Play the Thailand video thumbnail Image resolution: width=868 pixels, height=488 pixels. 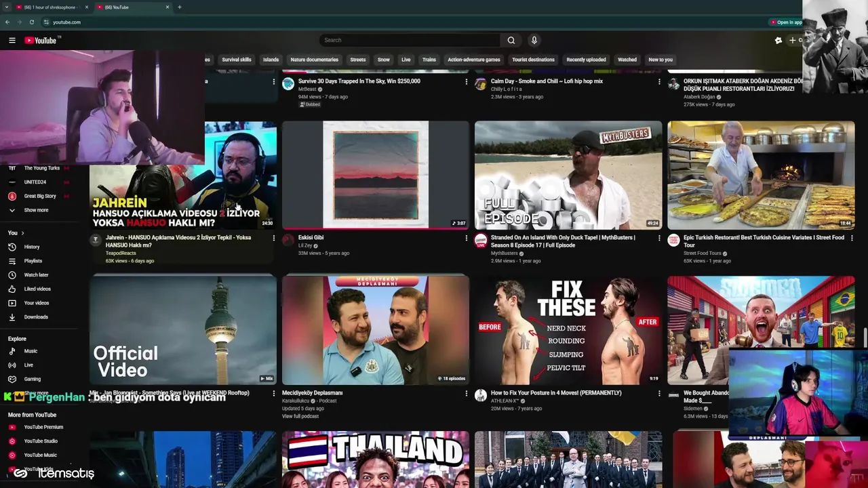(x=376, y=460)
